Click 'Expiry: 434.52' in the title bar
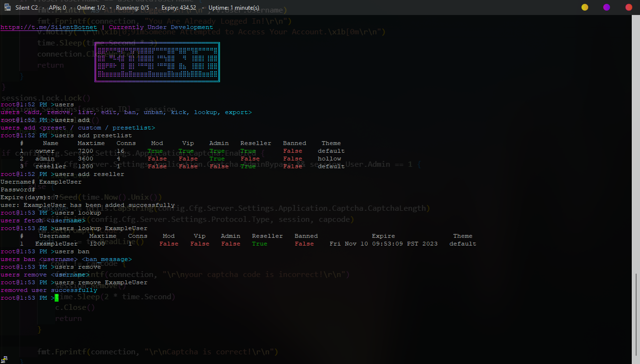The height and width of the screenshot is (364, 640). (179, 7)
